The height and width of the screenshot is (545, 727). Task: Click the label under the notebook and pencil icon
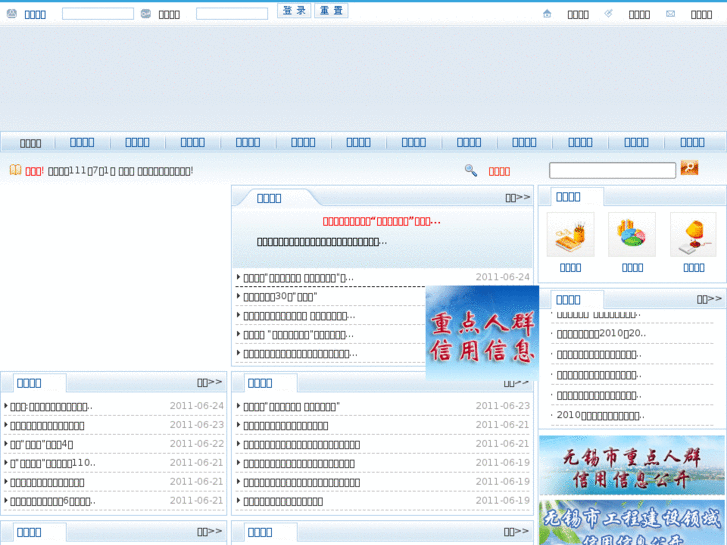[x=570, y=267]
